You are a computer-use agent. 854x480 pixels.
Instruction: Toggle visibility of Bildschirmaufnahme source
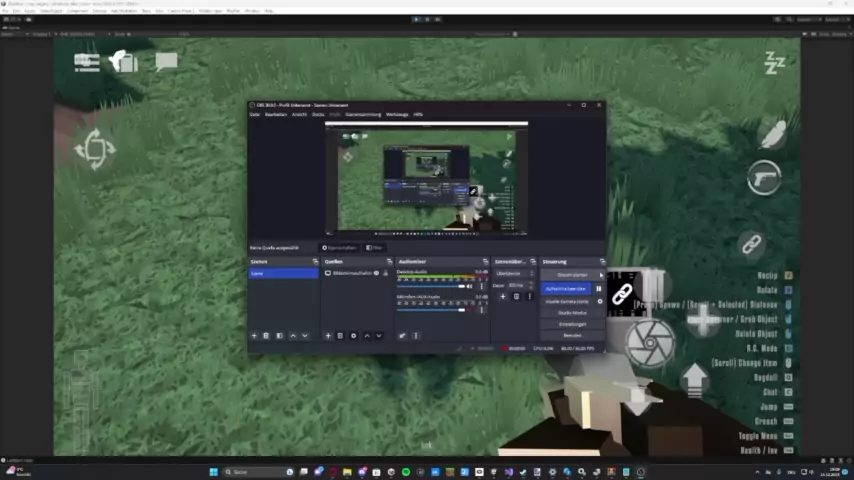[376, 273]
